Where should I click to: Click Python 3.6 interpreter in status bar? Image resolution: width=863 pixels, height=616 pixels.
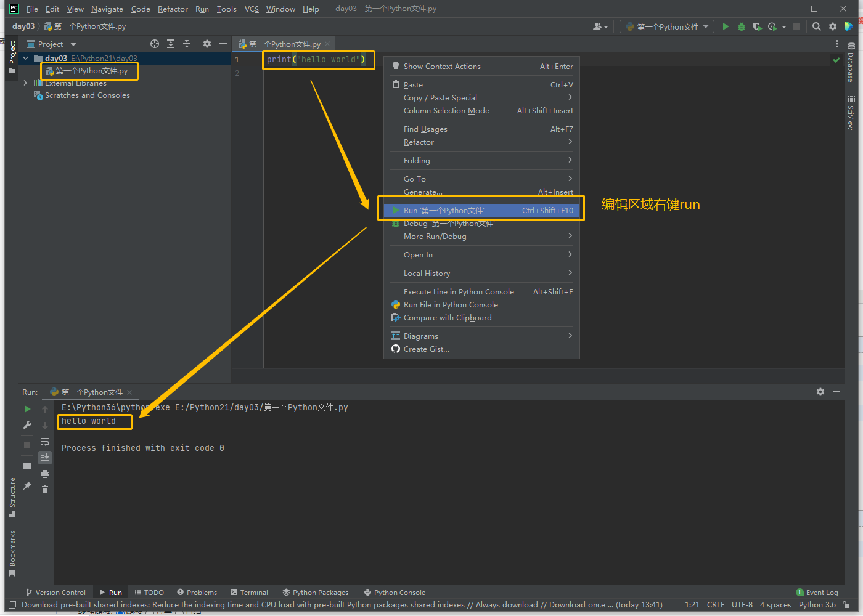817,605
